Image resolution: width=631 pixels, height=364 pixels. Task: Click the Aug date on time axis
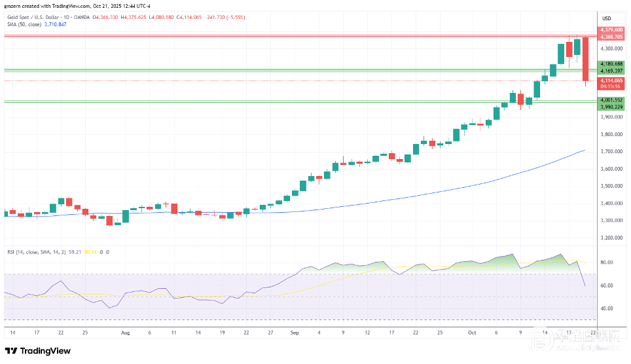point(126,332)
